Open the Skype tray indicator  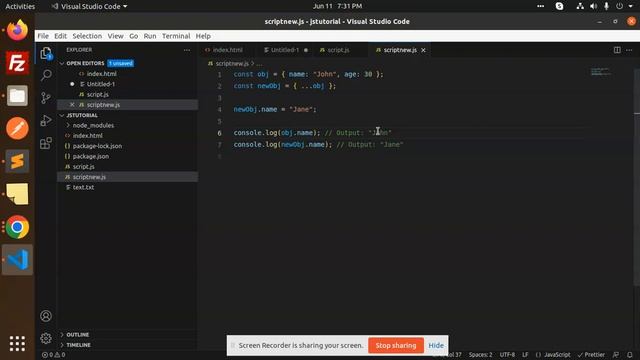[559, 6]
